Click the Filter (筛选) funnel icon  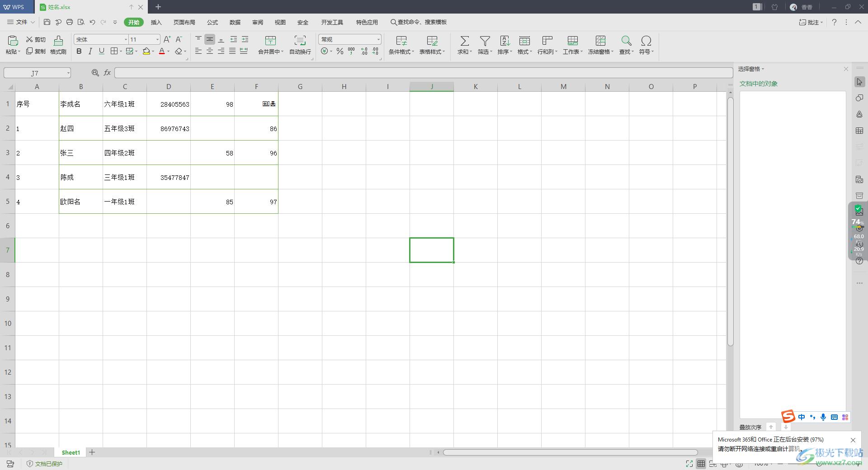(x=485, y=41)
